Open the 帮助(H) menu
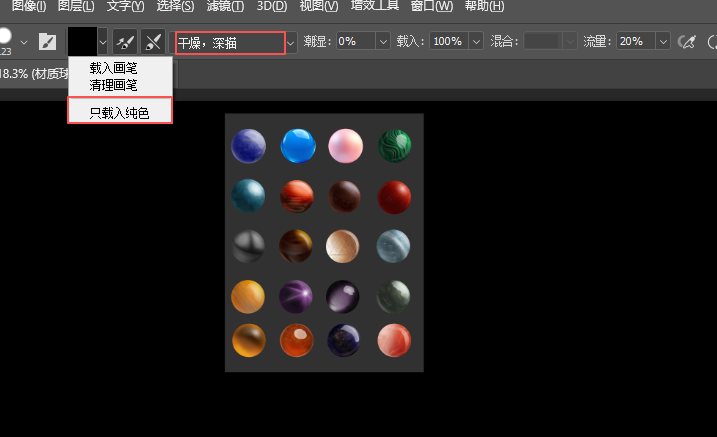The height and width of the screenshot is (437, 717). click(484, 6)
